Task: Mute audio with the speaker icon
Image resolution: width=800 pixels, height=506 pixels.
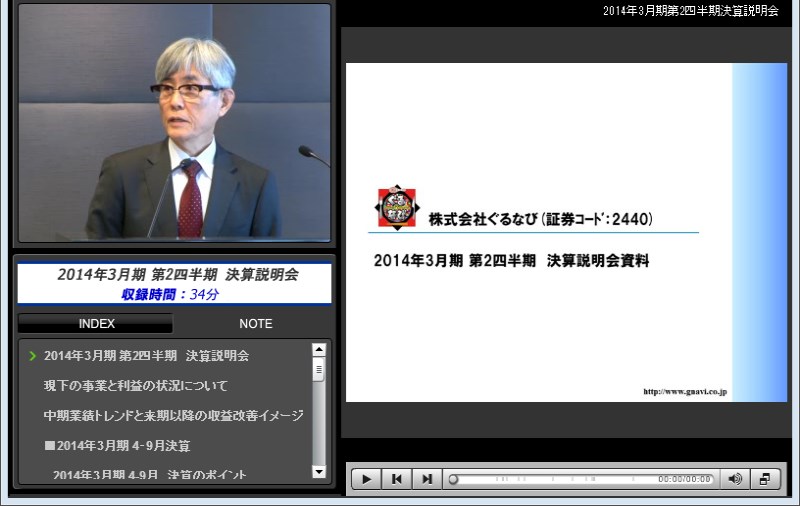Action: pos(735,479)
